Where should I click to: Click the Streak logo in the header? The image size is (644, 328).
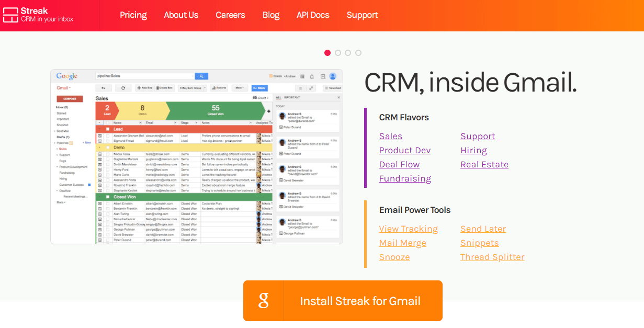pos(38,15)
